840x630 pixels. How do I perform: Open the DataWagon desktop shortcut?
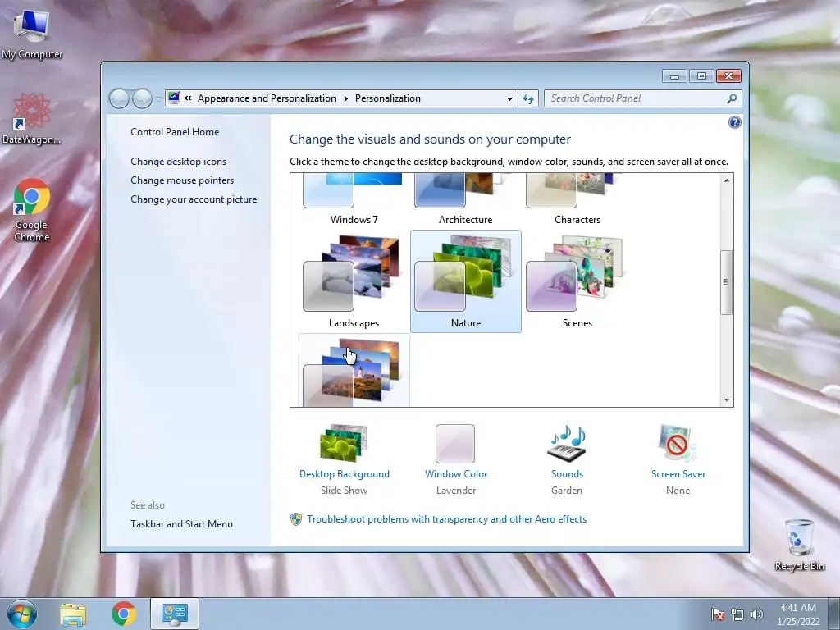[x=32, y=118]
